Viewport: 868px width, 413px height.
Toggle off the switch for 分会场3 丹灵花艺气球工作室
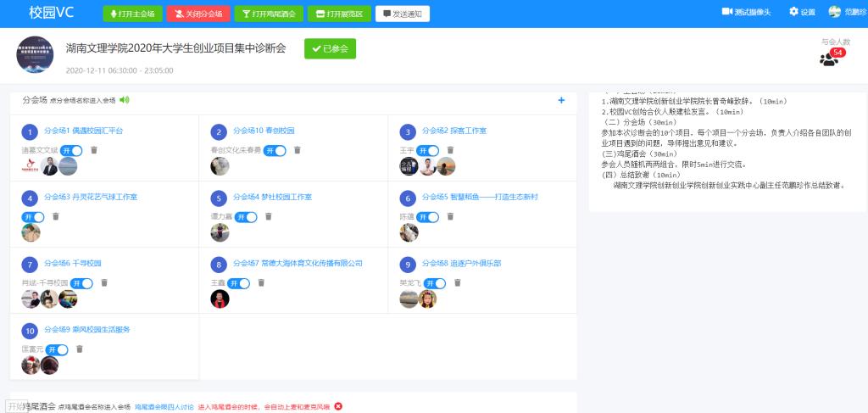coord(32,216)
